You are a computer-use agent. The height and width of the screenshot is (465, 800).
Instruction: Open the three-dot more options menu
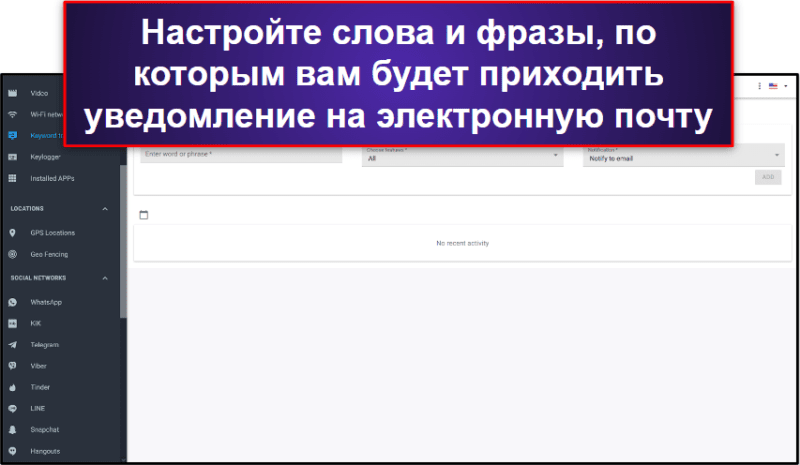point(759,86)
